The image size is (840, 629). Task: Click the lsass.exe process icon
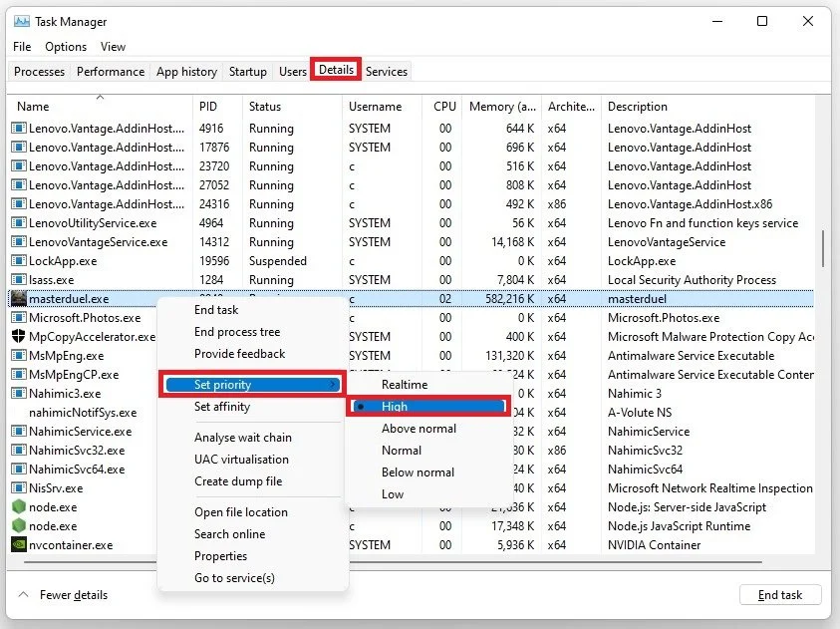19,280
